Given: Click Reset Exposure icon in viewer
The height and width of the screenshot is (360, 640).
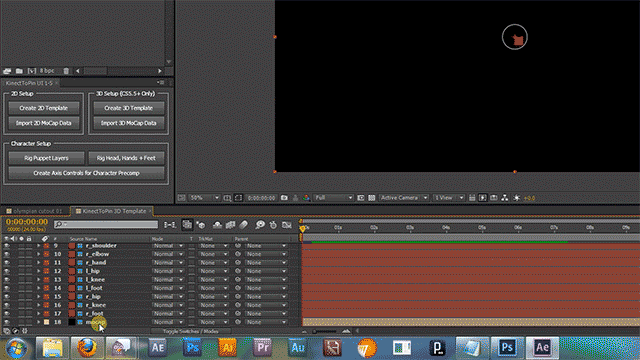Looking at the screenshot, I should coord(516,198).
